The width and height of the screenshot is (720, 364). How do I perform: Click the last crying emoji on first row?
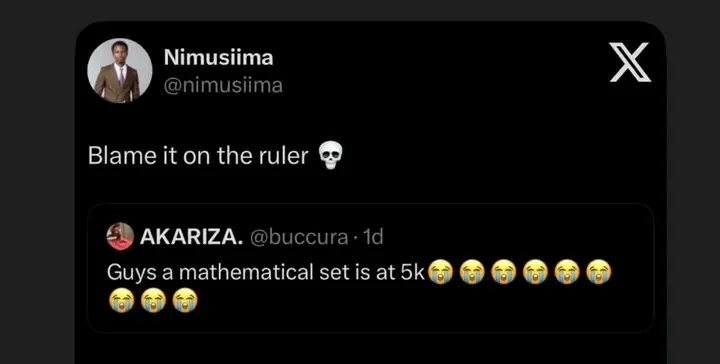pos(599,272)
